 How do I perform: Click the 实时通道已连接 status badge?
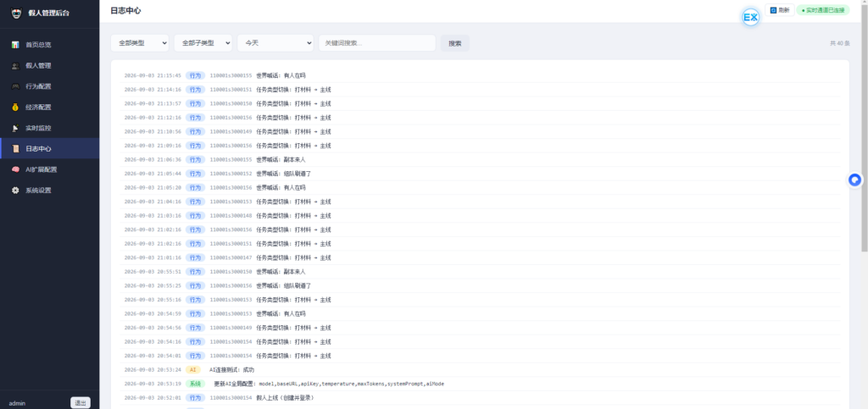tap(823, 10)
